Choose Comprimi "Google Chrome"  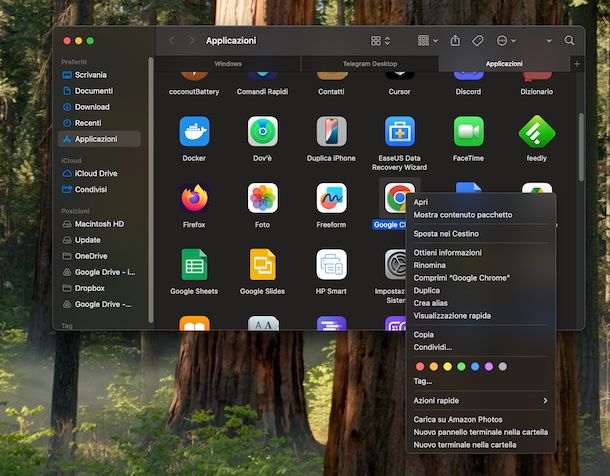point(480,278)
